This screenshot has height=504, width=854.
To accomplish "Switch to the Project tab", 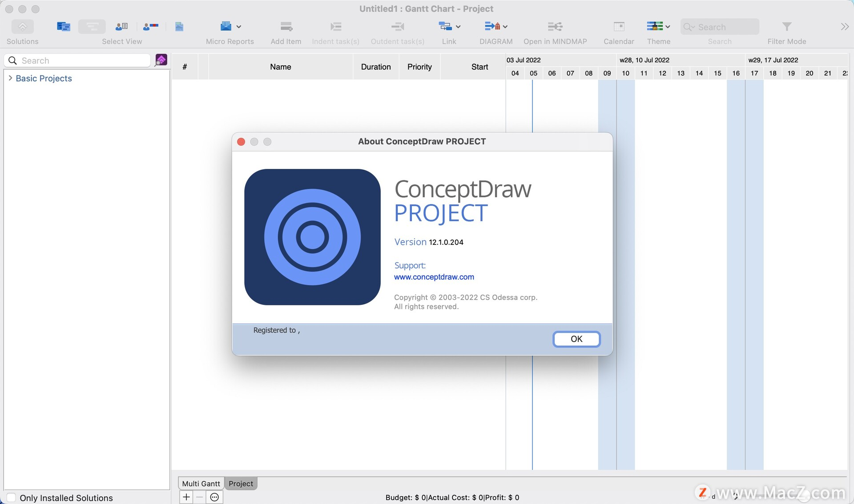I will (241, 484).
